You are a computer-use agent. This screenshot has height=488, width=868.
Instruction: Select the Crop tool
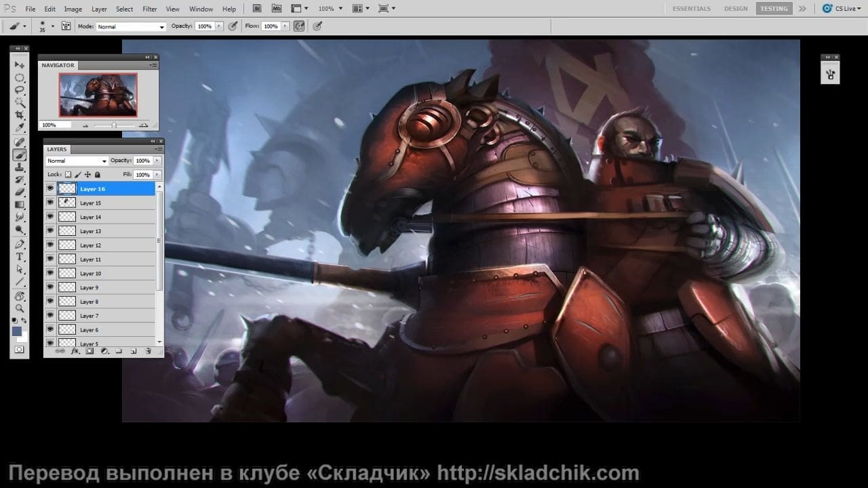pyautogui.click(x=20, y=115)
